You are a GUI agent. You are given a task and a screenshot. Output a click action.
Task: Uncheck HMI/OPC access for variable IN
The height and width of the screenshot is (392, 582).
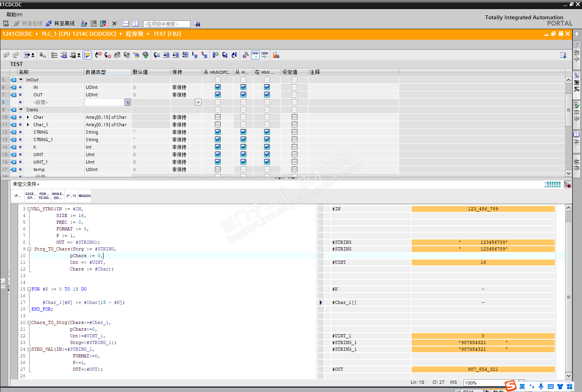click(218, 87)
